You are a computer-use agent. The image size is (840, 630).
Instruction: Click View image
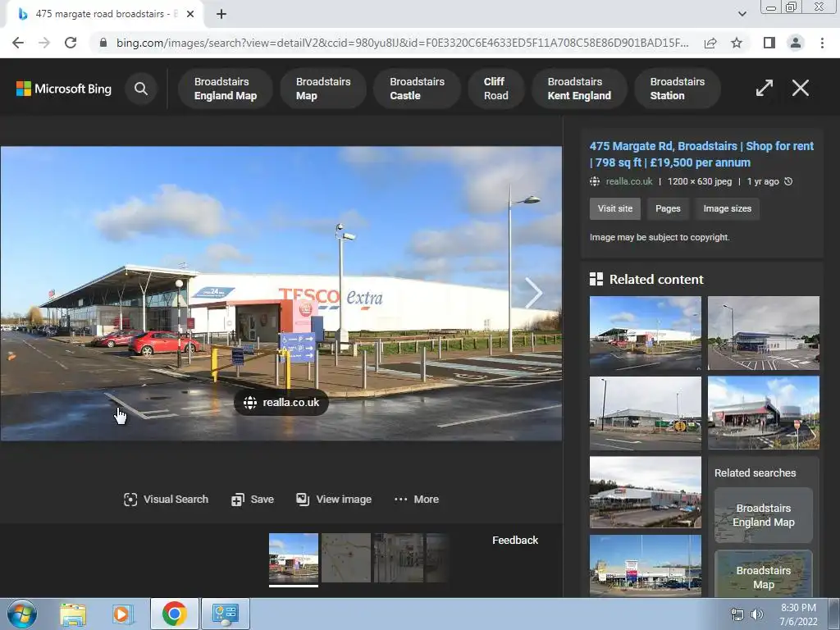(x=334, y=500)
